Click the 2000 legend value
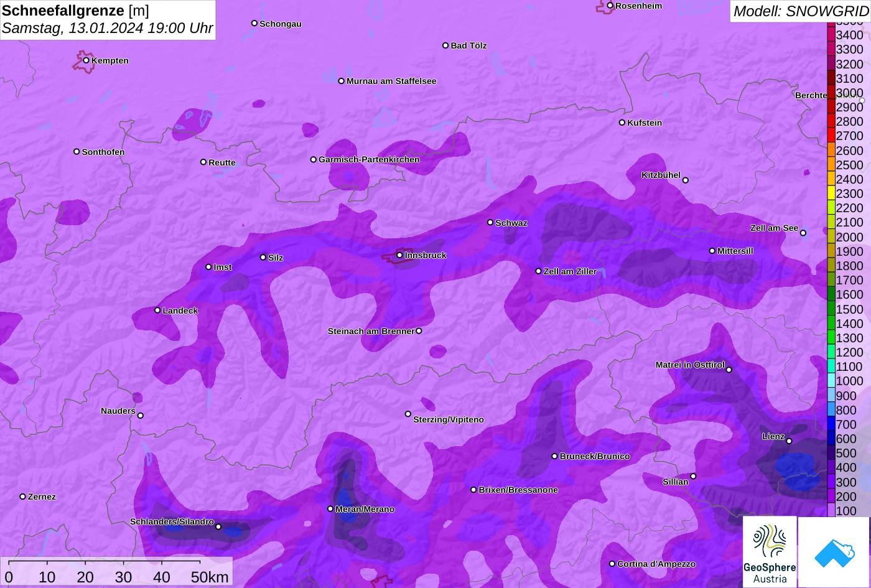 pos(850,237)
